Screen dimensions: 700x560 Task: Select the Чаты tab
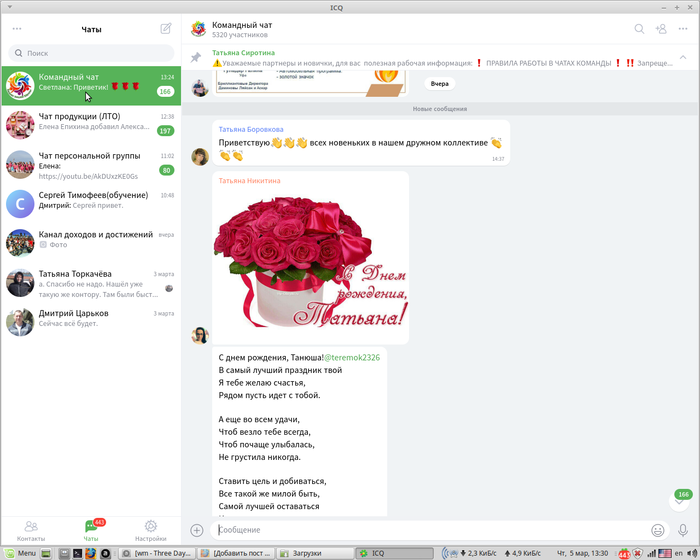click(x=91, y=529)
